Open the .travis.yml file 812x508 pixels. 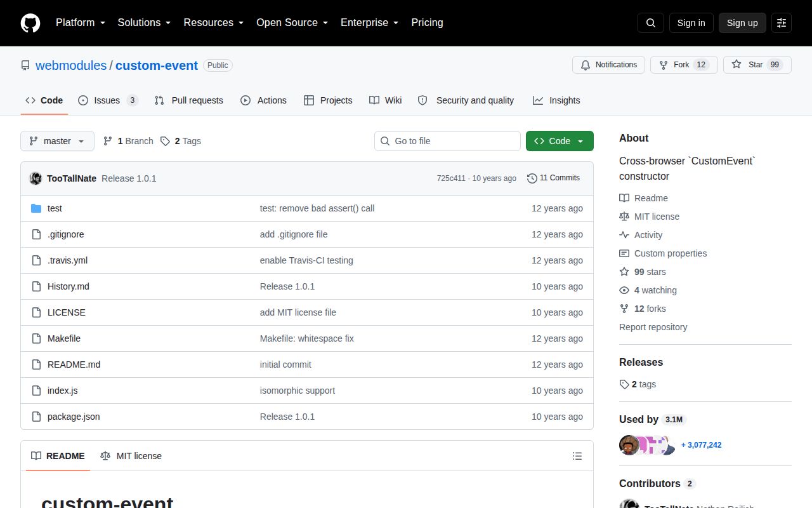[x=68, y=260]
